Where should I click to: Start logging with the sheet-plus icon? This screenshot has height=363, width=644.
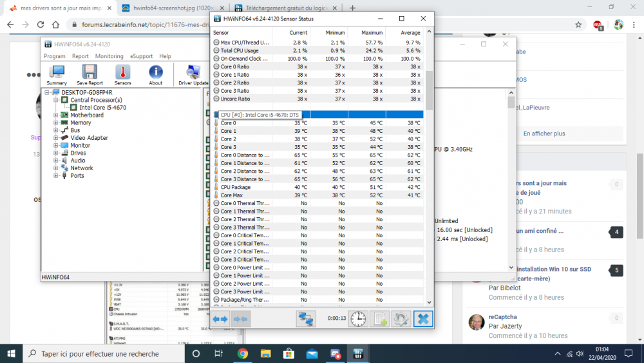pos(380,319)
